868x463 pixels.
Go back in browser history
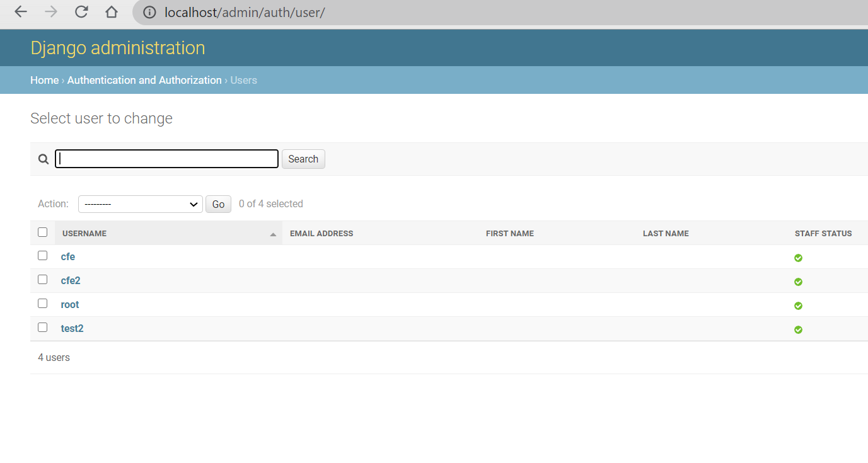(x=21, y=12)
